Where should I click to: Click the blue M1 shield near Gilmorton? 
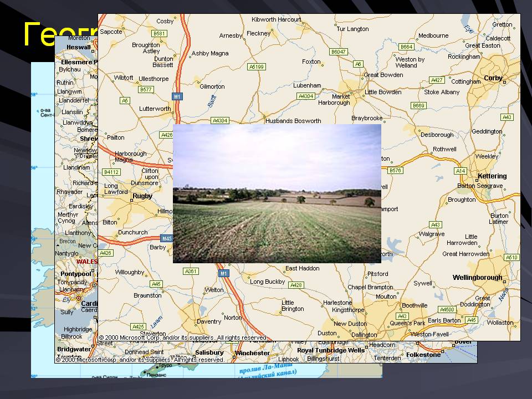point(177,96)
